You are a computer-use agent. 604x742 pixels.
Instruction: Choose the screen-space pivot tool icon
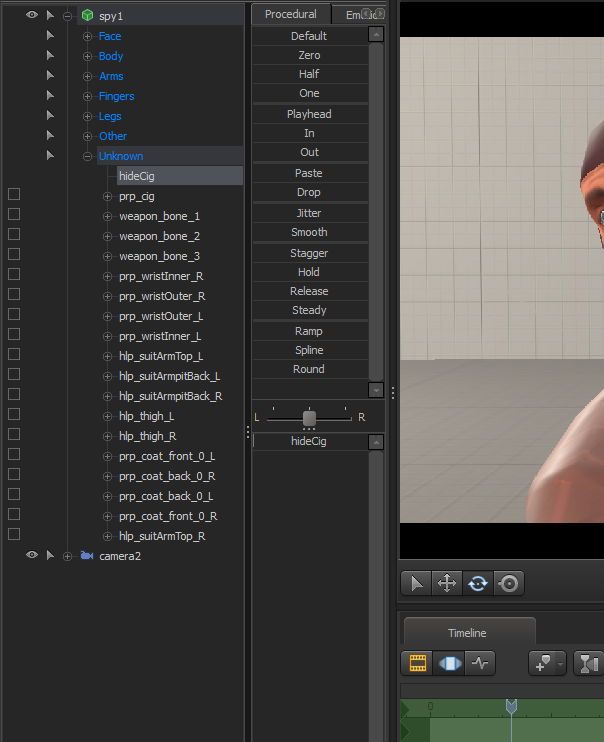coord(509,583)
